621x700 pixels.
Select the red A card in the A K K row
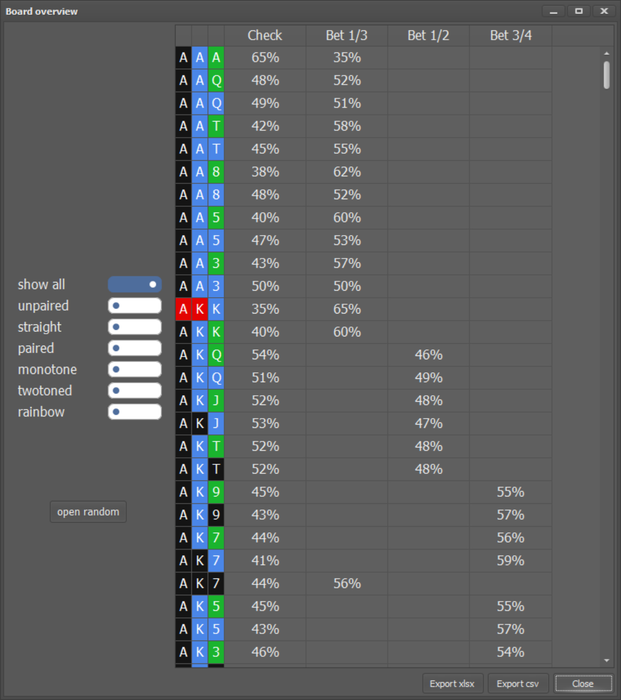[183, 309]
